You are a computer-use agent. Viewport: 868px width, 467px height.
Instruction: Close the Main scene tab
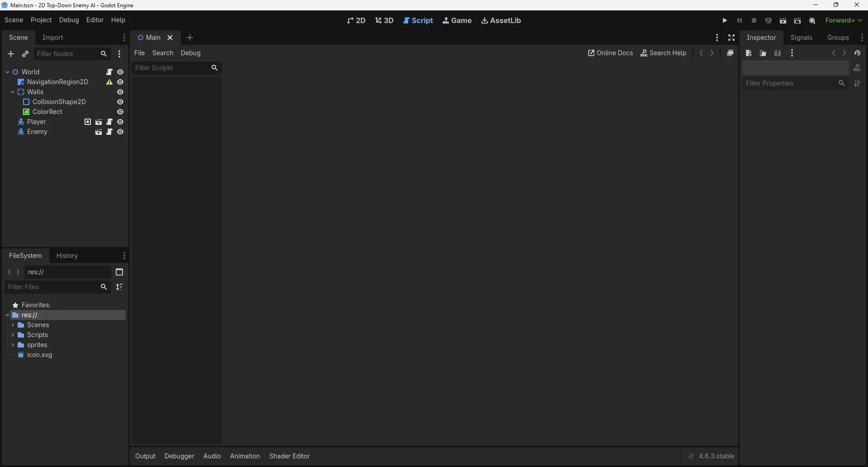[x=170, y=38]
